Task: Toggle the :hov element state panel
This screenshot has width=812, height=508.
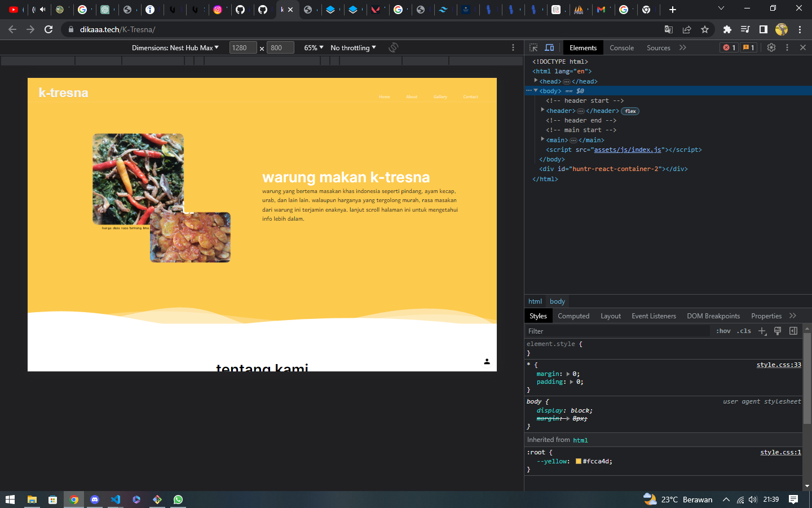Action: pyautogui.click(x=723, y=331)
